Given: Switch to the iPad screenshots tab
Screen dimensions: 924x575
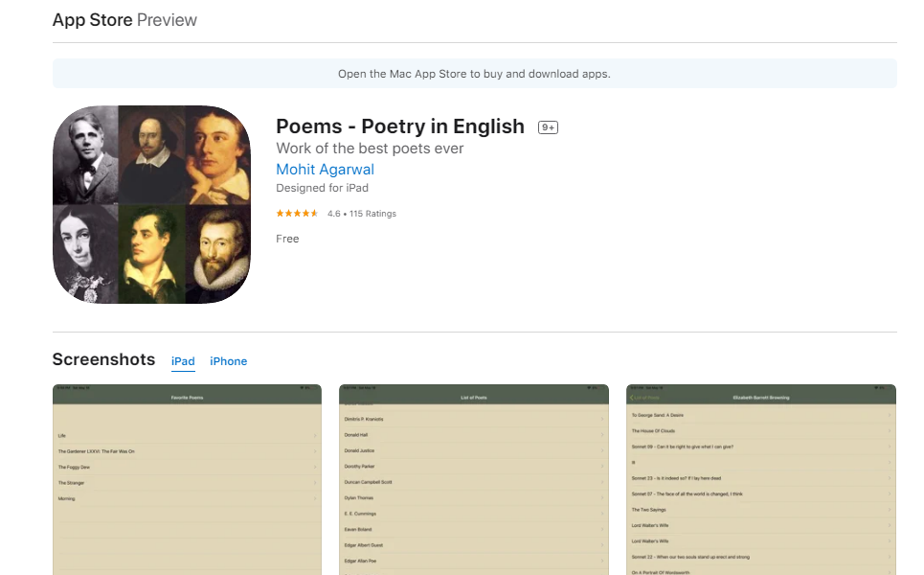Looking at the screenshot, I should point(183,361).
